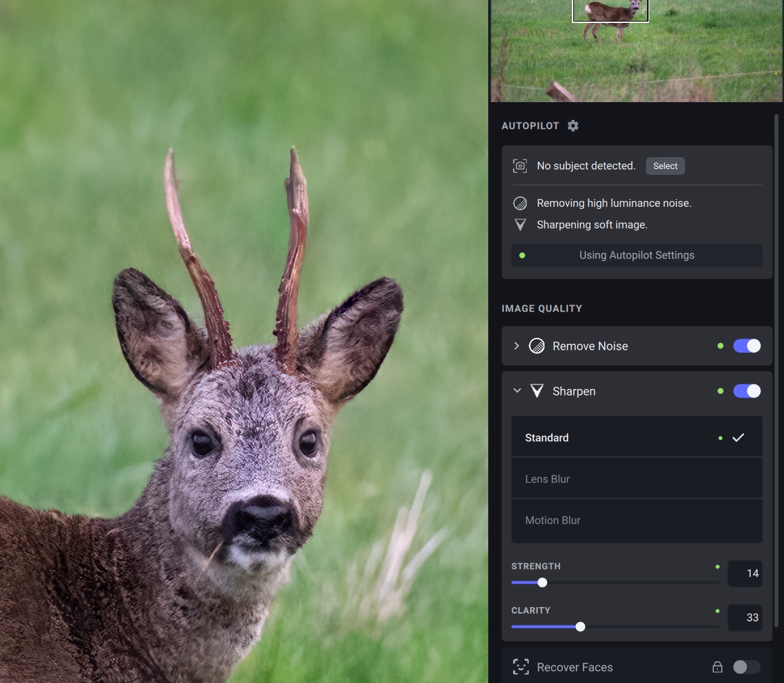
Task: Click the Sharpen triangle icon
Action: [537, 391]
